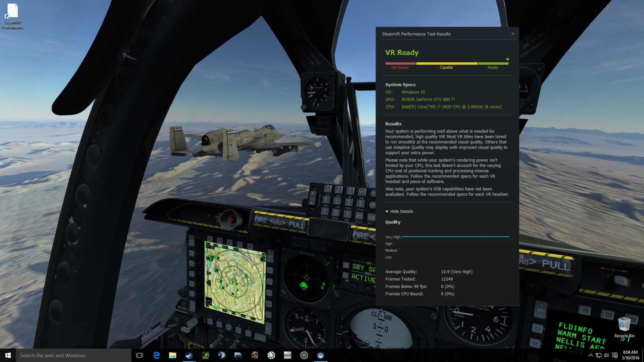Click the 'Windows 10' OS value

coord(413,92)
